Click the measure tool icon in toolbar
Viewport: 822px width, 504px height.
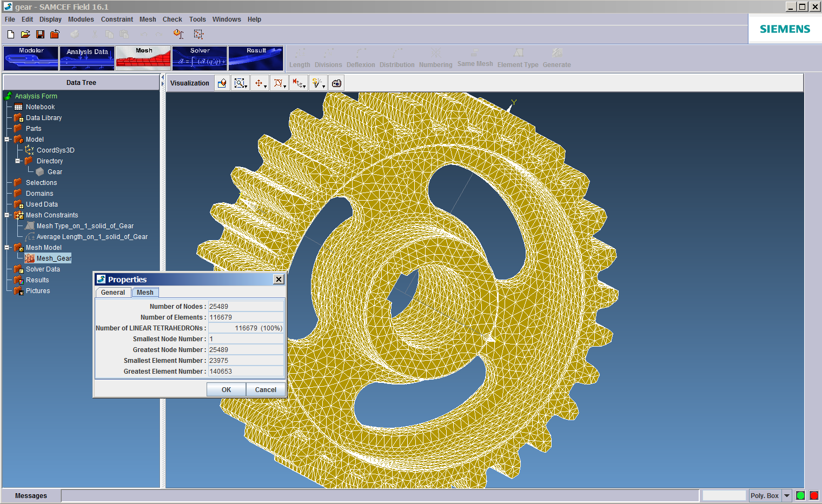point(178,34)
